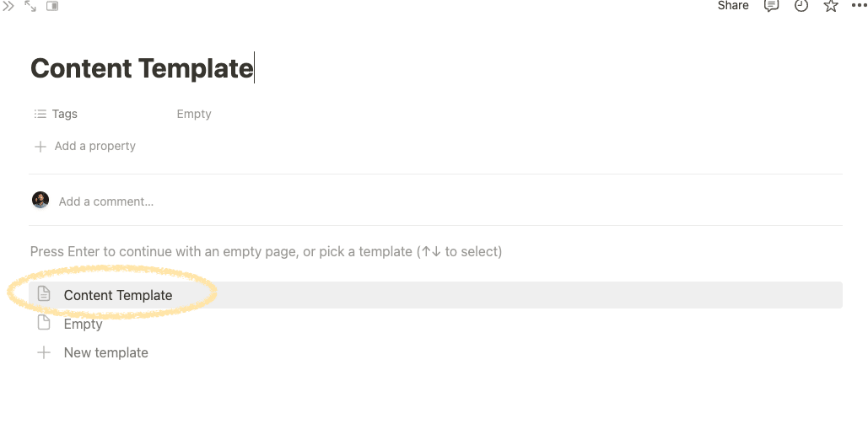Click Add a property text
This screenshot has height=424, width=868.
coord(94,146)
